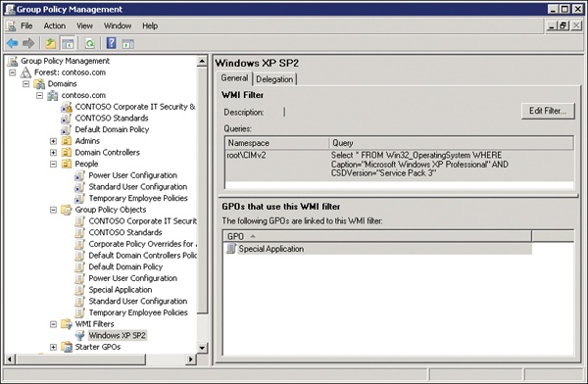
Task: Click the tree horizontal scrollbar left arrow
Action: pos(10,360)
